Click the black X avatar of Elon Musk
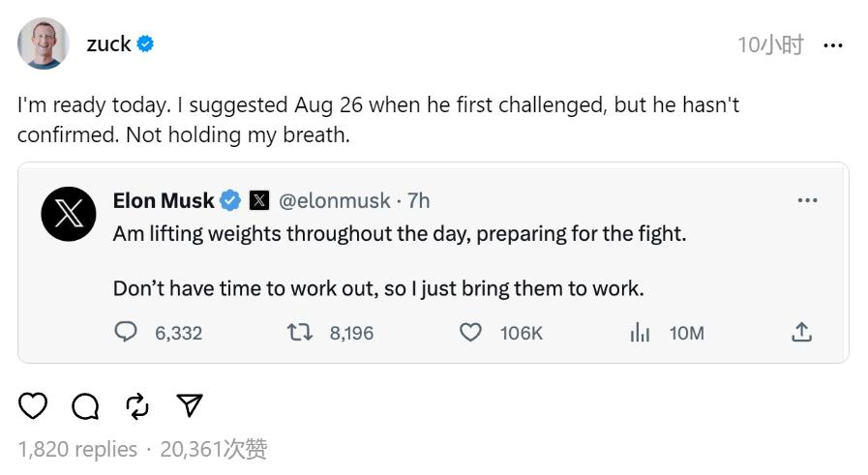This screenshot has height=475, width=868. [x=69, y=214]
